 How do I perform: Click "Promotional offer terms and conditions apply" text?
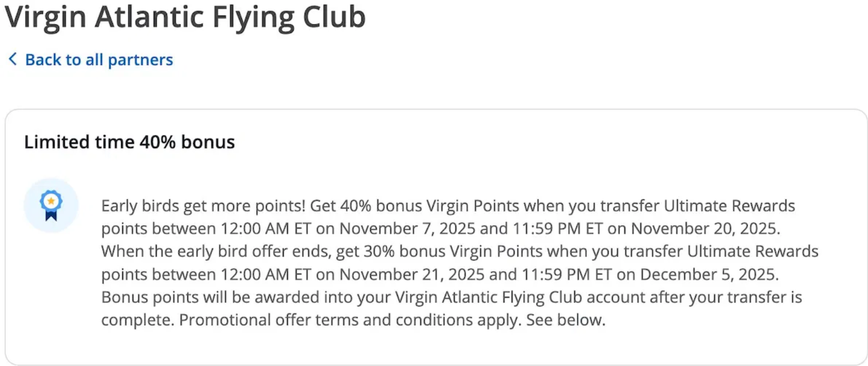click(350, 320)
